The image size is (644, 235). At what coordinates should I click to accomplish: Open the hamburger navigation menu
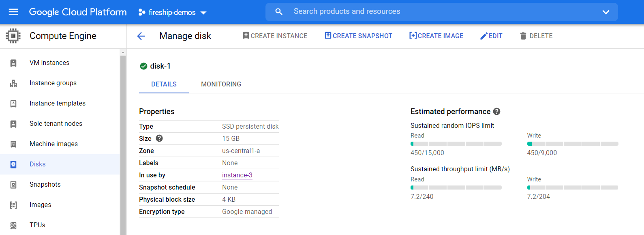coord(13,12)
